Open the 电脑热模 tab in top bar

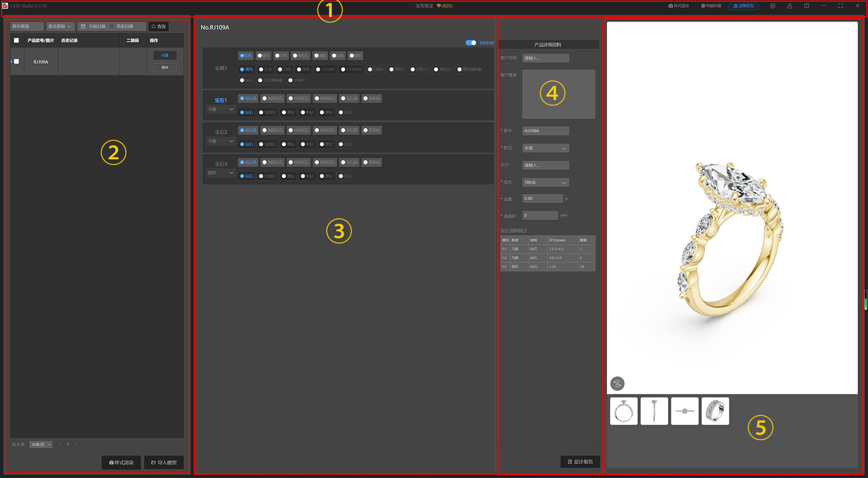pyautogui.click(x=711, y=6)
